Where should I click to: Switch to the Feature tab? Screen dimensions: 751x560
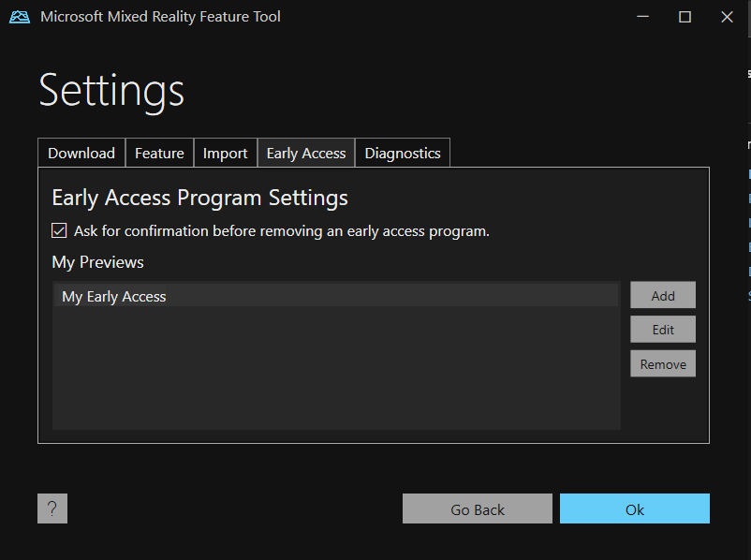tap(159, 152)
